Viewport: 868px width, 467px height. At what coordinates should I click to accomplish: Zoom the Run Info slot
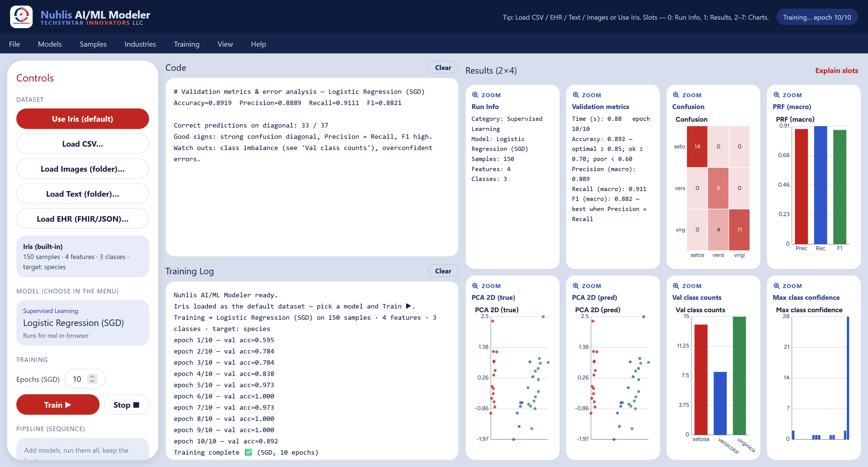click(486, 95)
